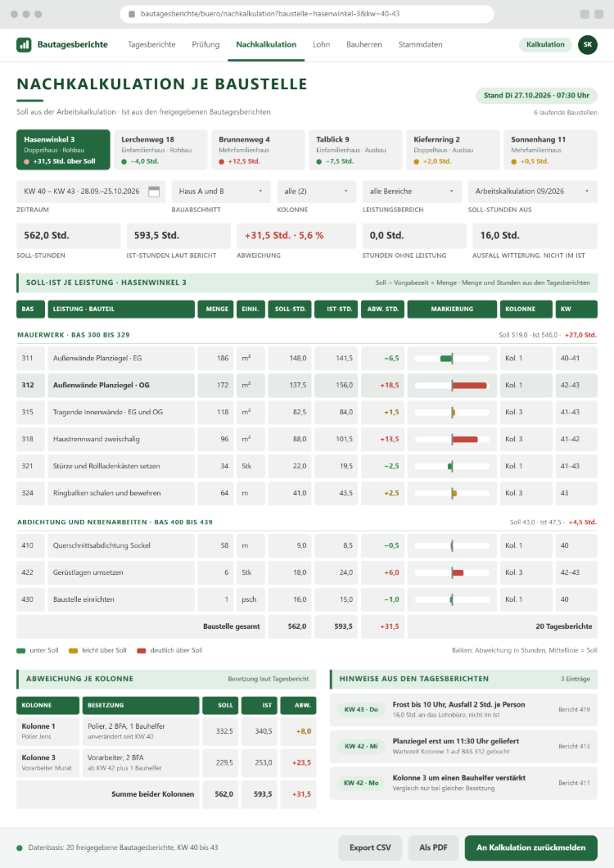Screen dimensions: 614x868
Task: Click the Kalkulation role badge
Action: click(545, 45)
